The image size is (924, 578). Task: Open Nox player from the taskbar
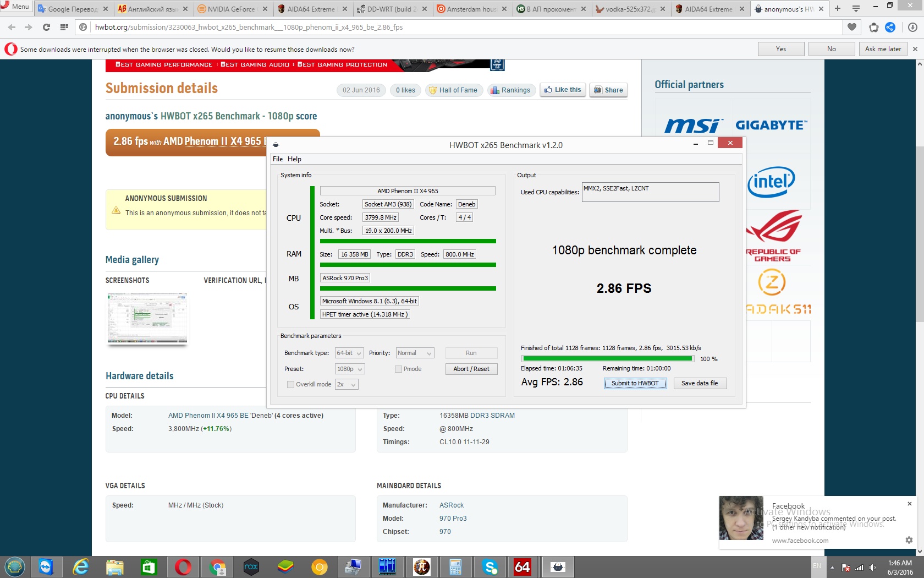[251, 567]
